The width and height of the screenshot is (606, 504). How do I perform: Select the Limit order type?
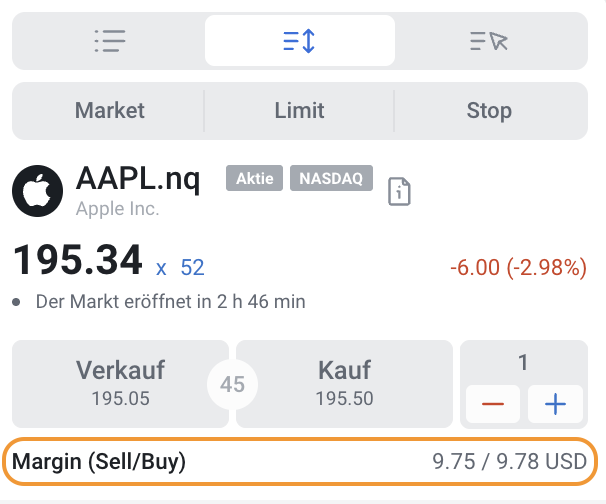[x=299, y=111]
